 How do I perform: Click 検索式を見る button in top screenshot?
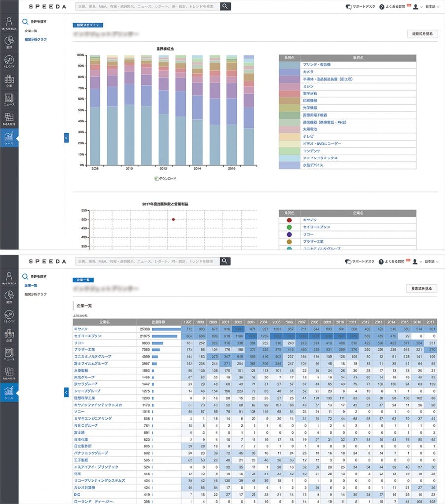(x=422, y=34)
